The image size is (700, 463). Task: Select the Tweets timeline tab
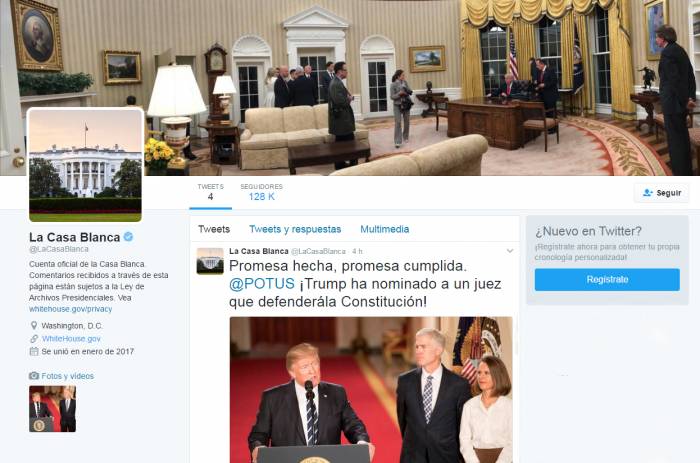[214, 229]
